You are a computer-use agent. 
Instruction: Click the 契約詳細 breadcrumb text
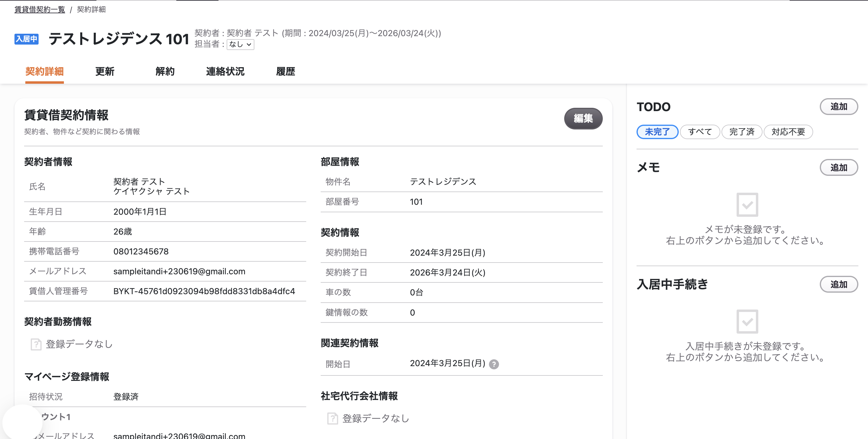[91, 9]
